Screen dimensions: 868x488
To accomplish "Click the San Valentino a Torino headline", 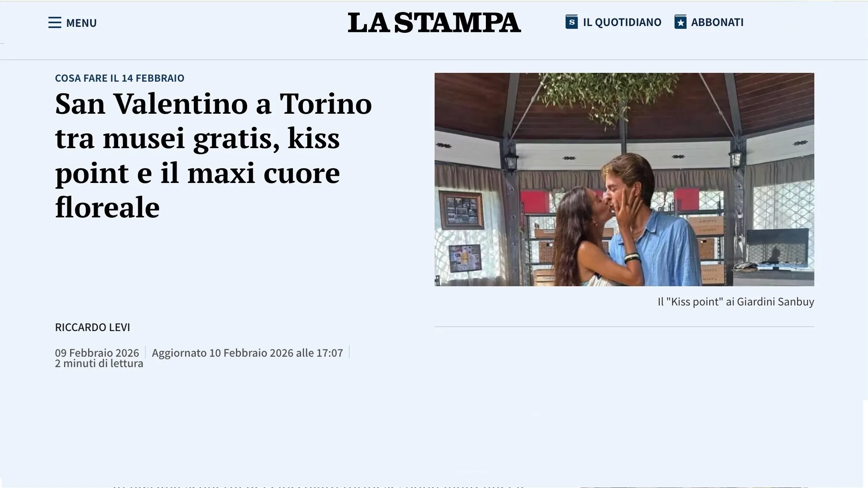I will click(213, 155).
